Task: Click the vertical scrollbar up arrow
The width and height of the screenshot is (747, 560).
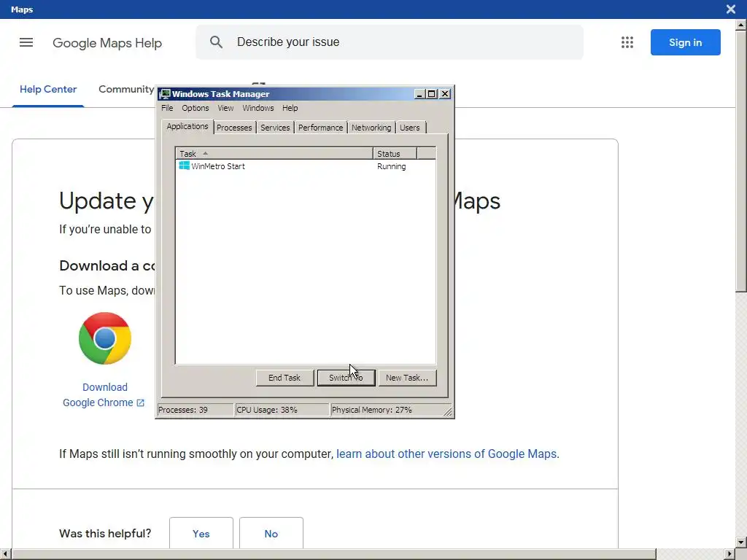Action: pos(741,24)
